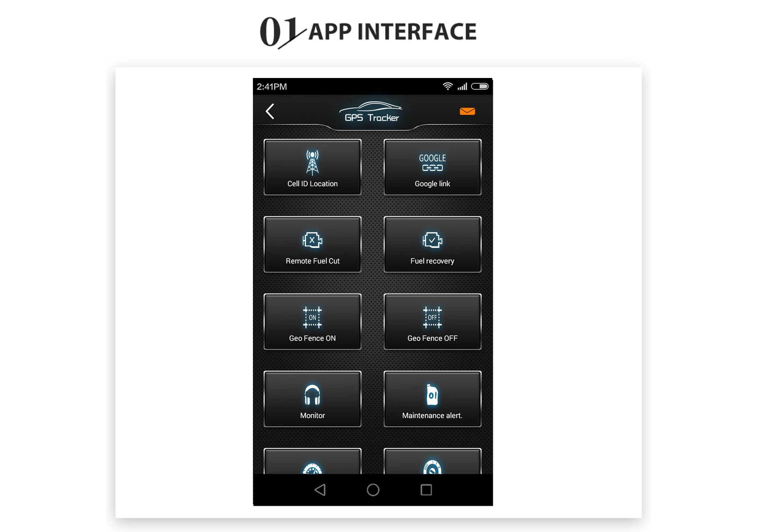Viewport: 757px width, 532px height.
Task: Disable geofence with Geo Fence OFF
Action: pos(432,322)
